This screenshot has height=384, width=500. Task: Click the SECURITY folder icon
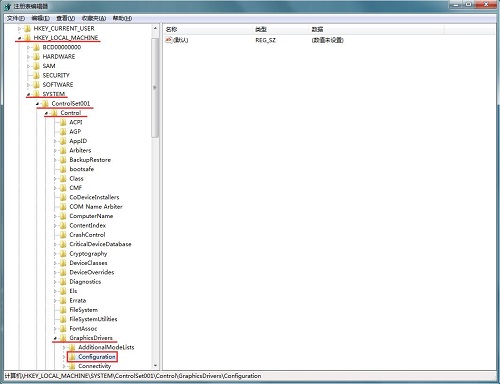[x=36, y=75]
